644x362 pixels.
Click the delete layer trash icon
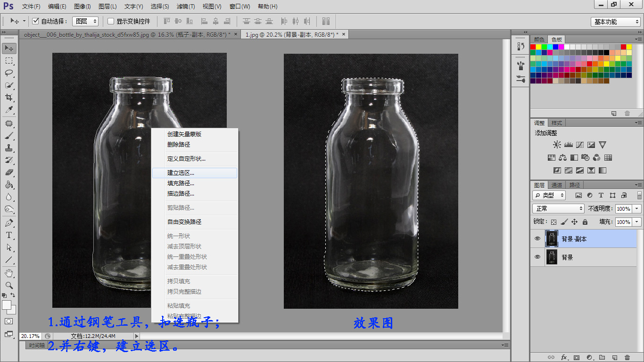627,358
